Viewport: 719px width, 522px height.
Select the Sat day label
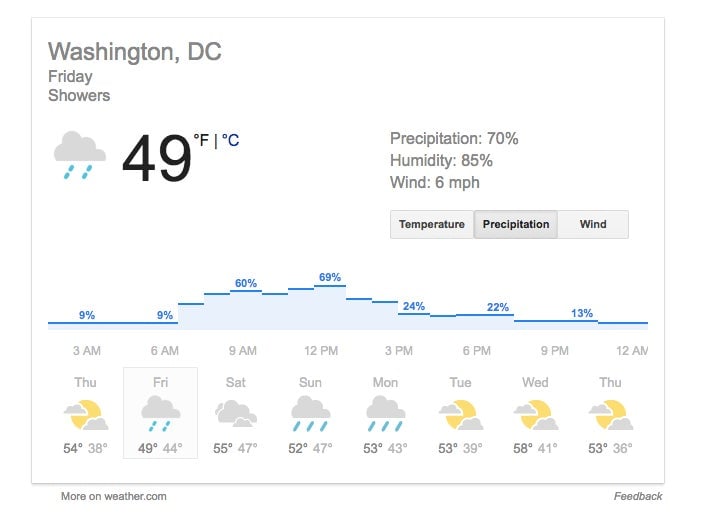point(236,383)
